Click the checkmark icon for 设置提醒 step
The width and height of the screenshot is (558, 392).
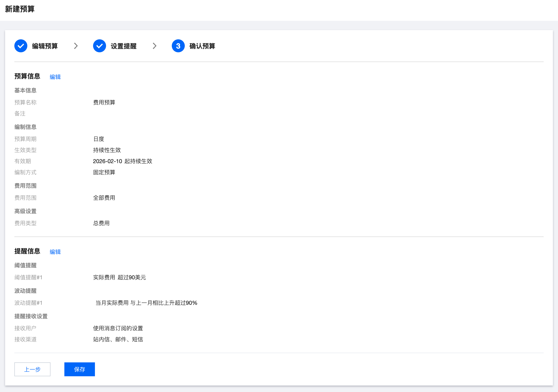tap(99, 46)
